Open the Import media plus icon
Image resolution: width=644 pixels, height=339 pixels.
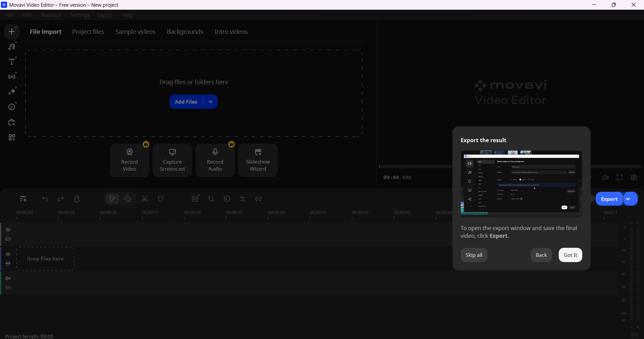pos(12,32)
